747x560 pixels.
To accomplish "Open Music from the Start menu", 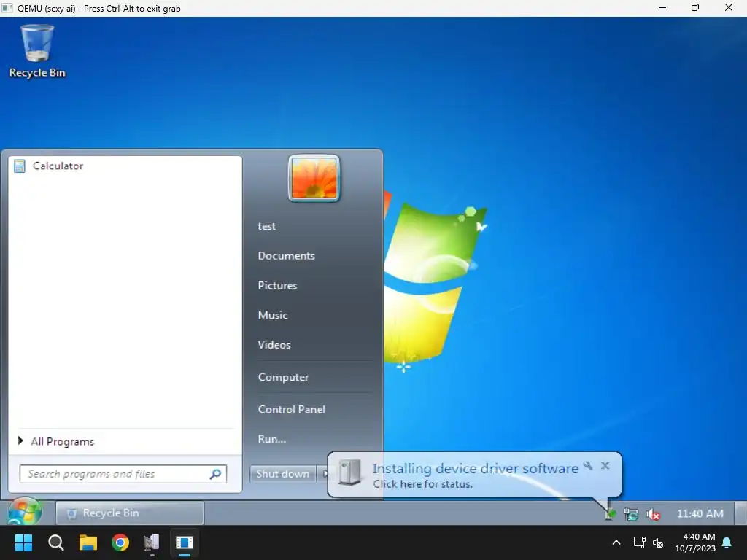I will [x=273, y=315].
